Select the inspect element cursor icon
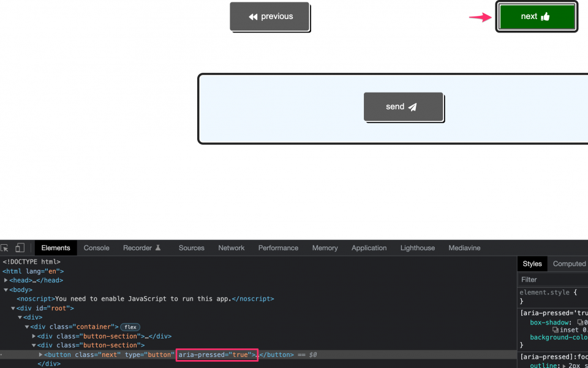Image resolution: width=588 pixels, height=368 pixels. point(4,248)
